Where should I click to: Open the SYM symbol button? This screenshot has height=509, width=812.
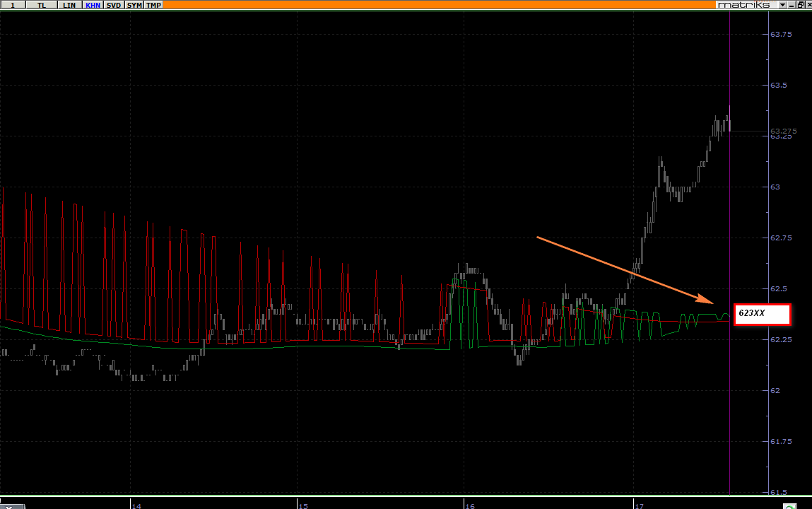134,5
